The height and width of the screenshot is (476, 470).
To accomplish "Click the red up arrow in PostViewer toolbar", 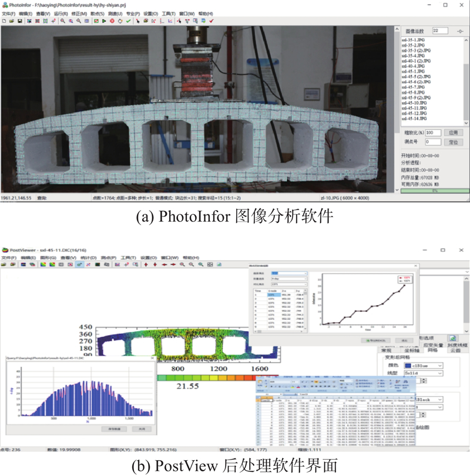I will 146,265.
